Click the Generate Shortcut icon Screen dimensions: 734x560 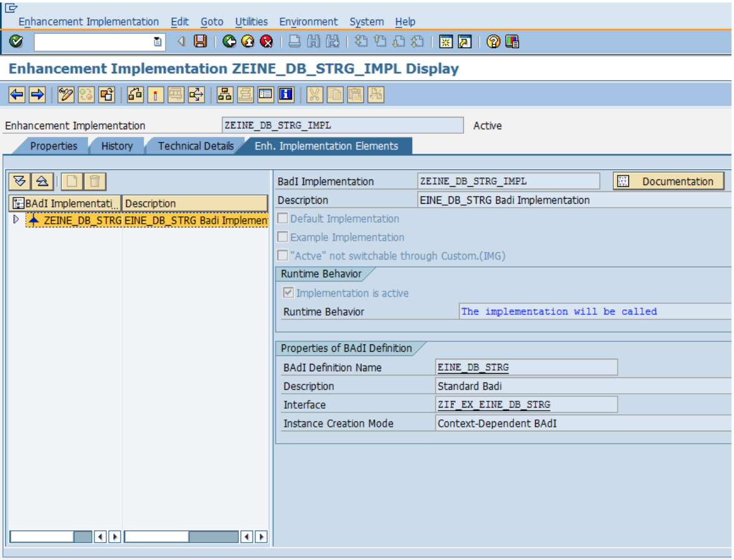tap(465, 42)
